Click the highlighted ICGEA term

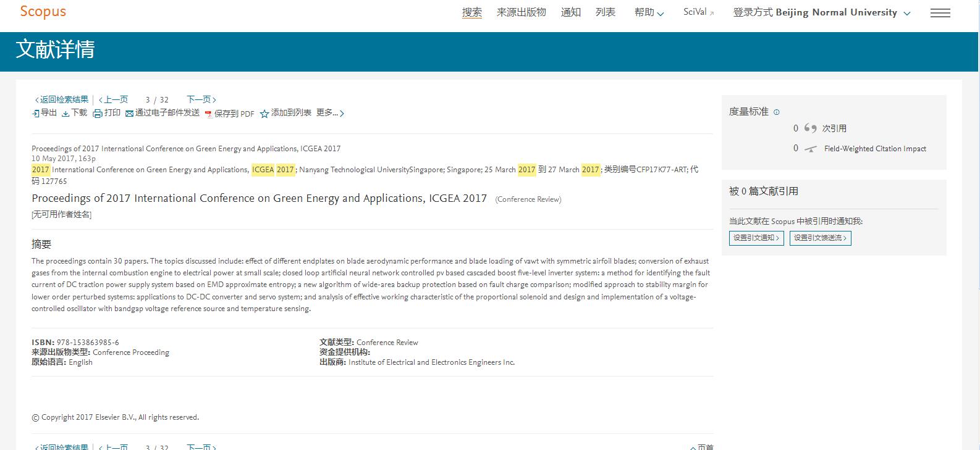pos(263,170)
